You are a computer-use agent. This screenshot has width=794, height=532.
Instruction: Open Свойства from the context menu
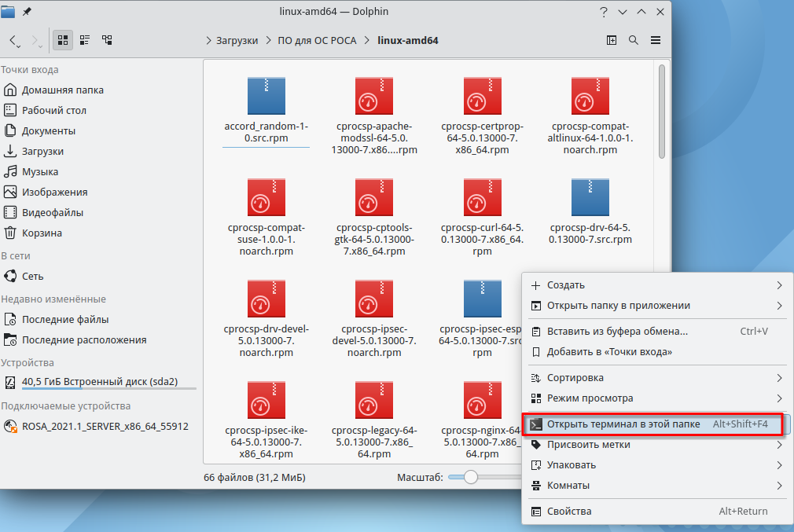click(569, 512)
